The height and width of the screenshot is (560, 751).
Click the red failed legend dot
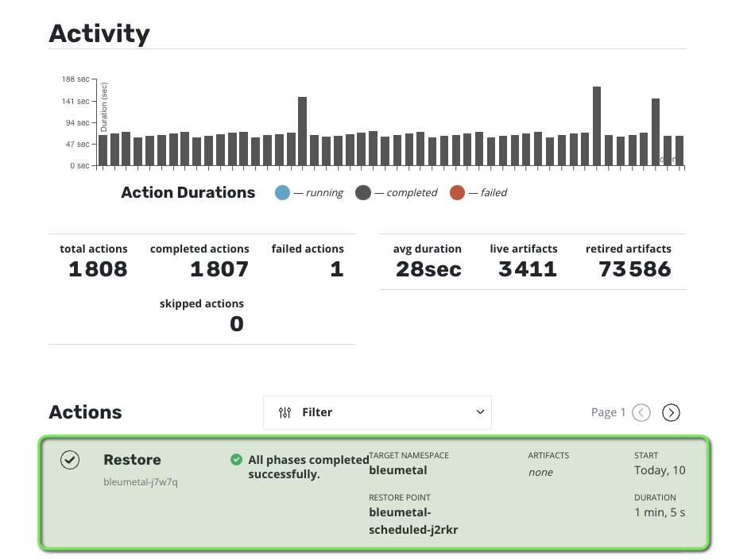point(456,192)
